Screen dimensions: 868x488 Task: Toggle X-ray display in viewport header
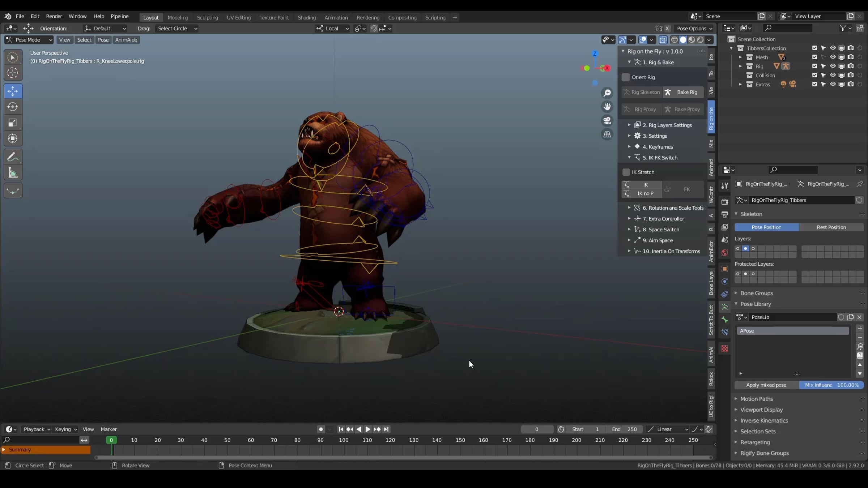pos(663,40)
